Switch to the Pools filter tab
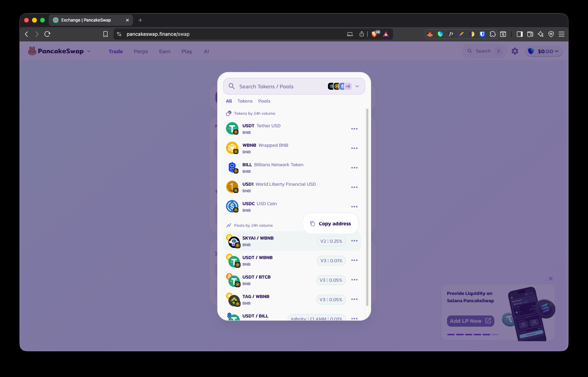588x377 pixels. pyautogui.click(x=264, y=101)
